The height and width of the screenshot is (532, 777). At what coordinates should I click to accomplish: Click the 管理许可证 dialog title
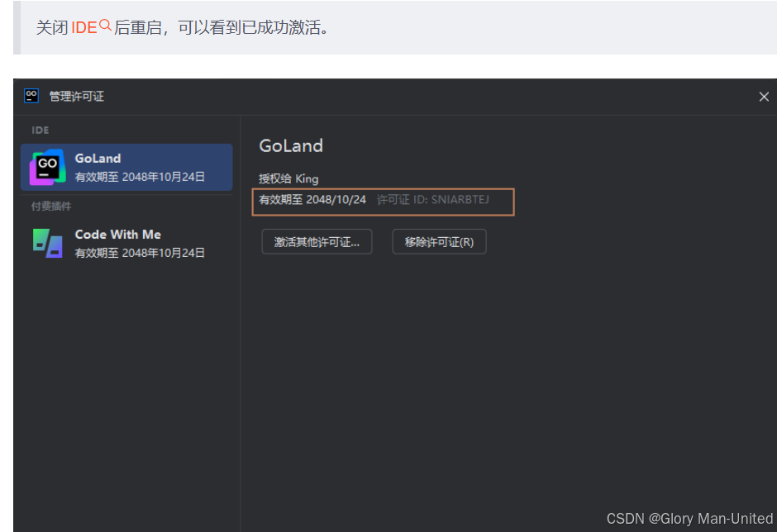click(x=77, y=96)
